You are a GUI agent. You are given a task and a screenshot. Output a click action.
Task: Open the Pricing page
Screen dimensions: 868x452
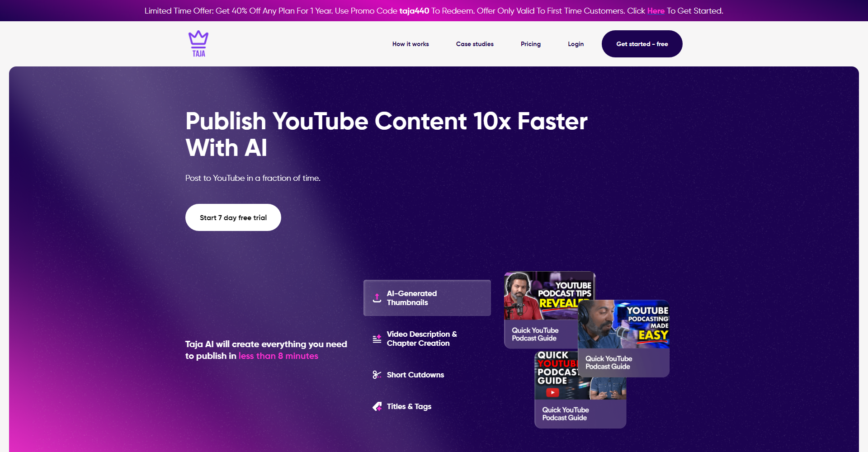pos(531,44)
